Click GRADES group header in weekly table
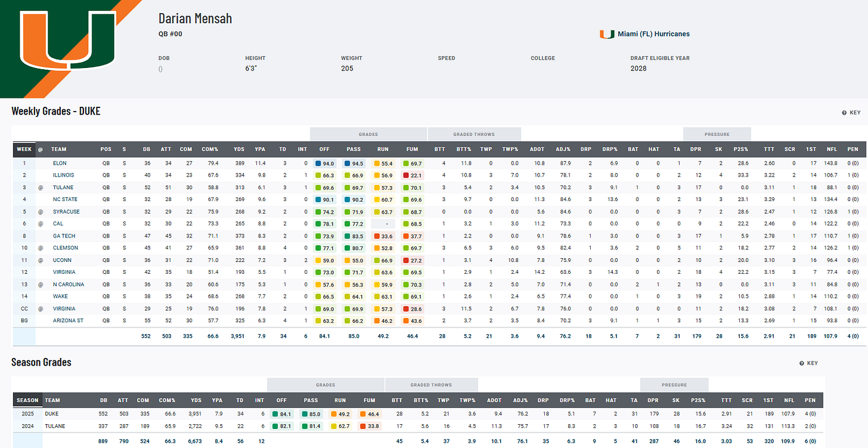This screenshot has width=868, height=448. 368,134
